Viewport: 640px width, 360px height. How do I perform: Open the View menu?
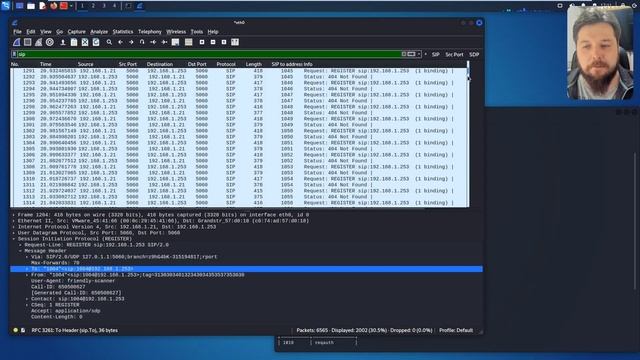[46, 32]
